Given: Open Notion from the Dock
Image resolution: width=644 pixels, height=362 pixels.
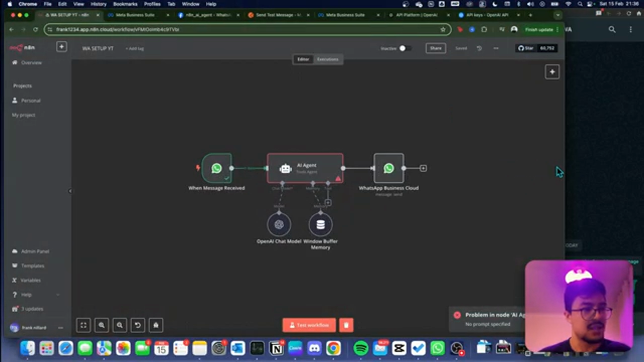Looking at the screenshot, I should (x=276, y=348).
